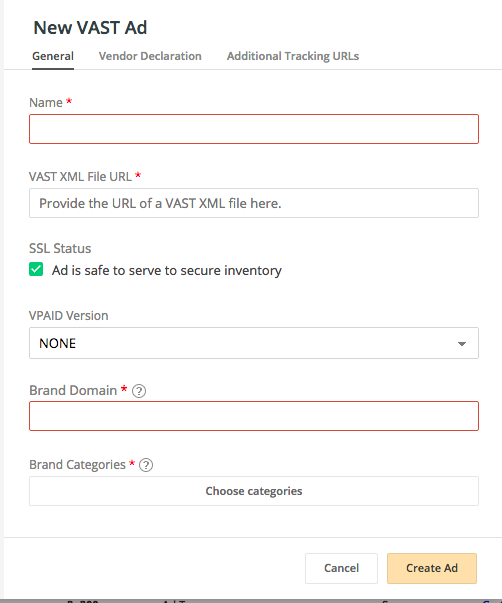Click the help icon next to Brand Domain
Viewport: 502px width, 603px height.
[x=138, y=391]
